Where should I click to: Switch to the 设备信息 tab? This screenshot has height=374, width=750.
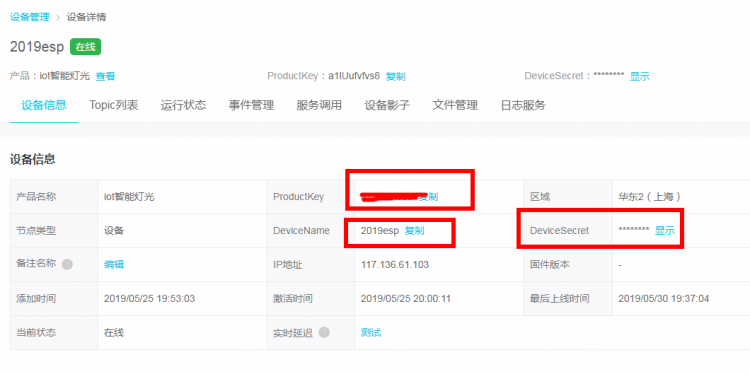coord(44,105)
